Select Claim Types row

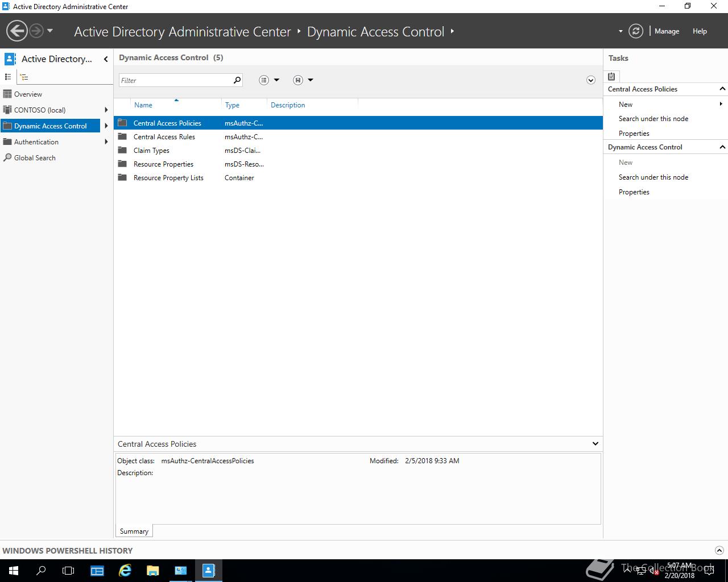click(358, 150)
